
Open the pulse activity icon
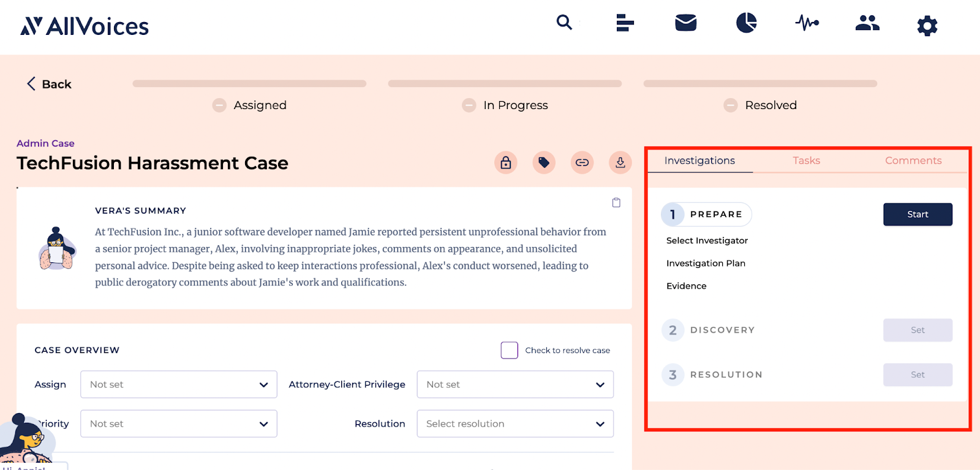pos(807,23)
